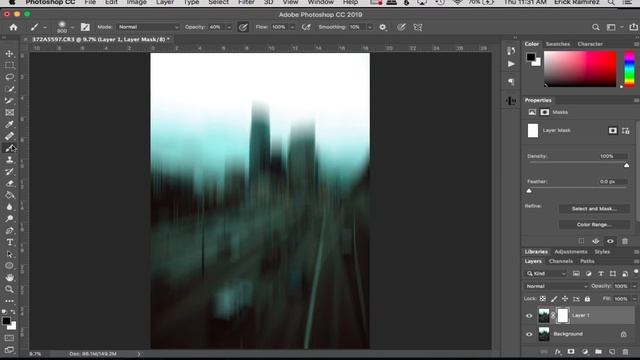
Task: Select the Ellipse shape tool
Action: click(x=9, y=266)
